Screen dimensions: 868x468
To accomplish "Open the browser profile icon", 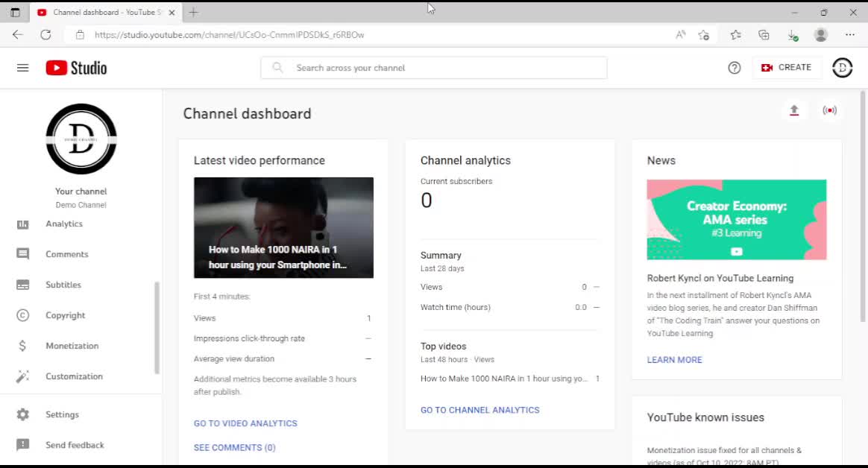I will click(x=821, y=35).
